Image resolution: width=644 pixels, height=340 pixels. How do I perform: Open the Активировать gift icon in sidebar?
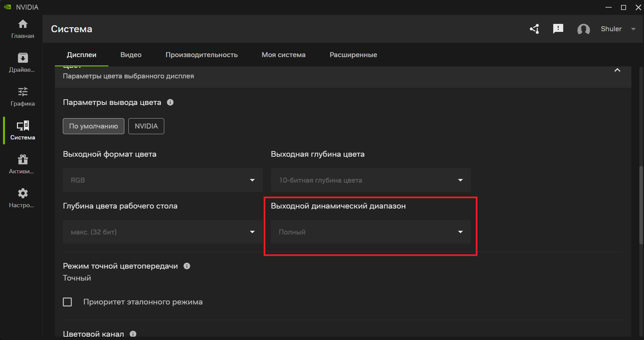pos(23,159)
